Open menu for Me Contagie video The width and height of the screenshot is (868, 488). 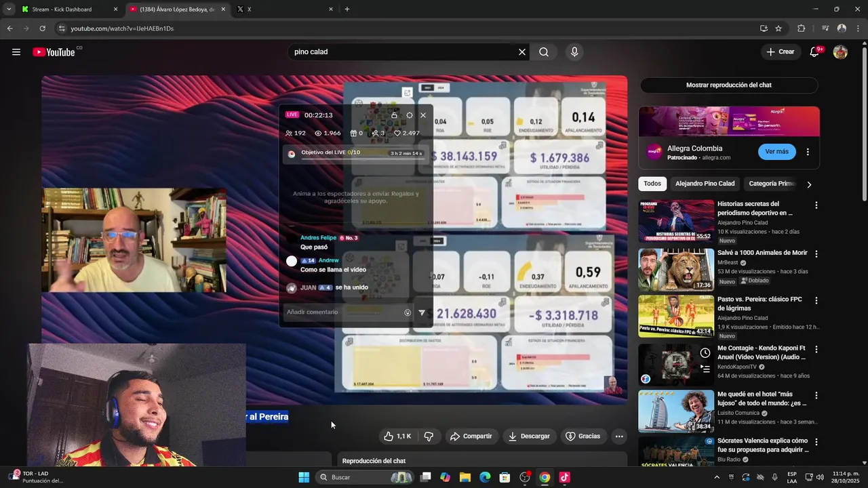(x=816, y=350)
